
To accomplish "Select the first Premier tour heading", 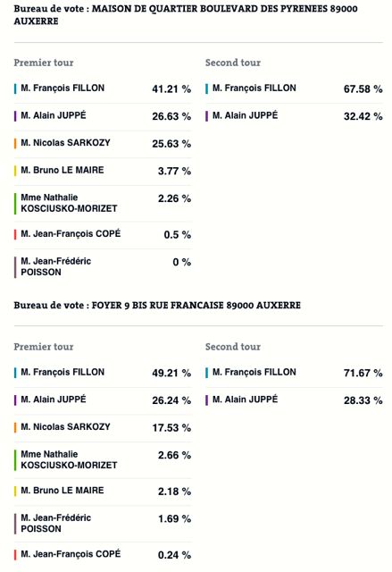I will (x=44, y=63).
